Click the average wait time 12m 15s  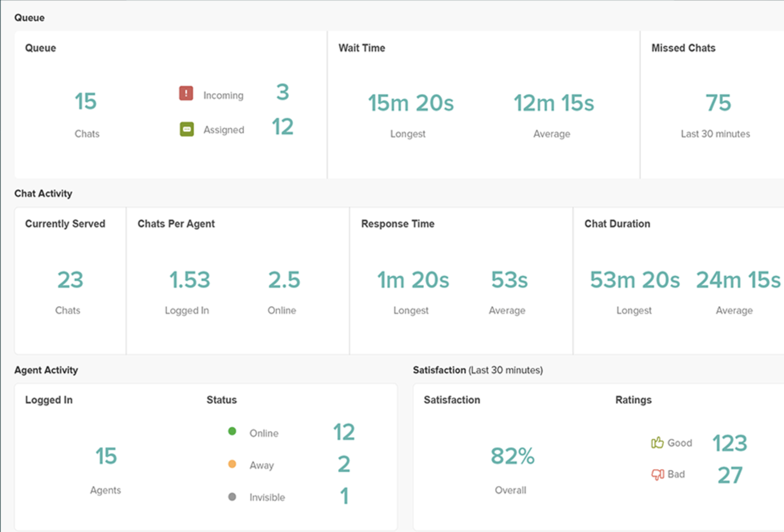[554, 103]
